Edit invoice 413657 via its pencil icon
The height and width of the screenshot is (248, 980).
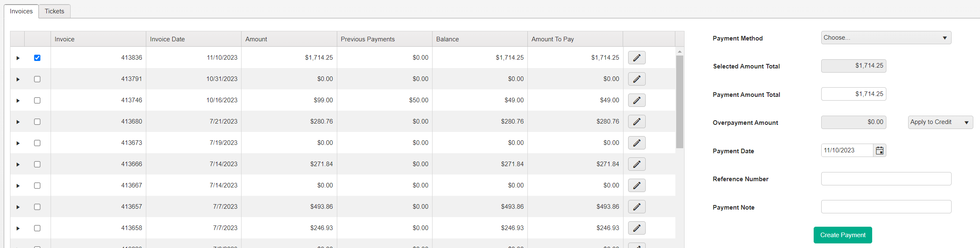pos(636,207)
